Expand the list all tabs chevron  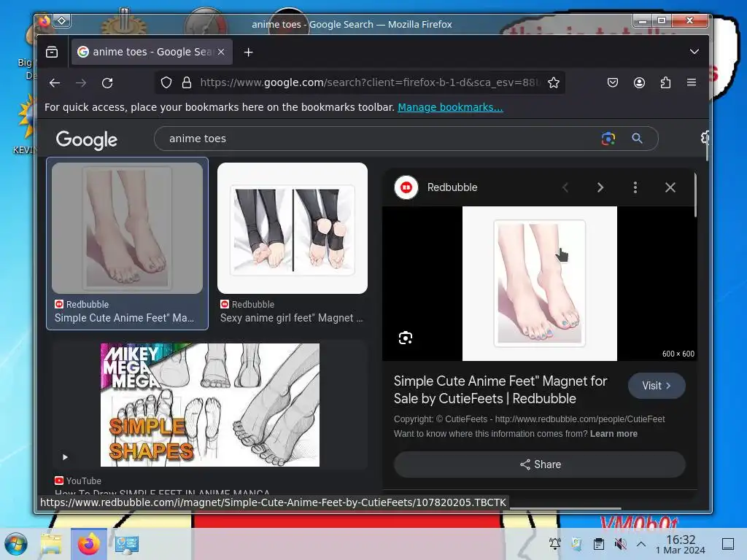click(694, 52)
